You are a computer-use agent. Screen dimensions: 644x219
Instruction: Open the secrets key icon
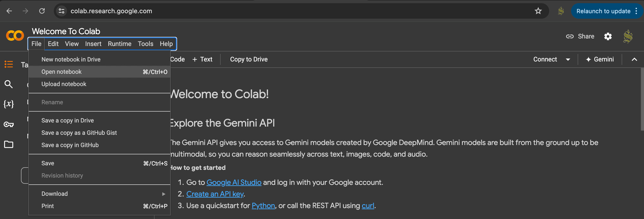[9, 124]
